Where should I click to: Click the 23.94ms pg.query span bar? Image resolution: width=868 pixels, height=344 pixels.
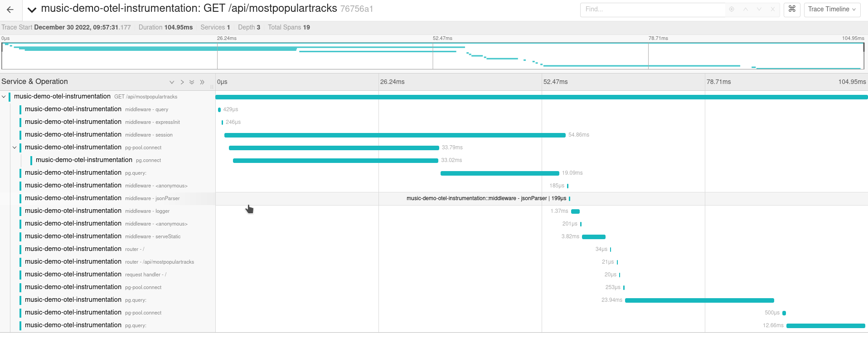coord(699,300)
